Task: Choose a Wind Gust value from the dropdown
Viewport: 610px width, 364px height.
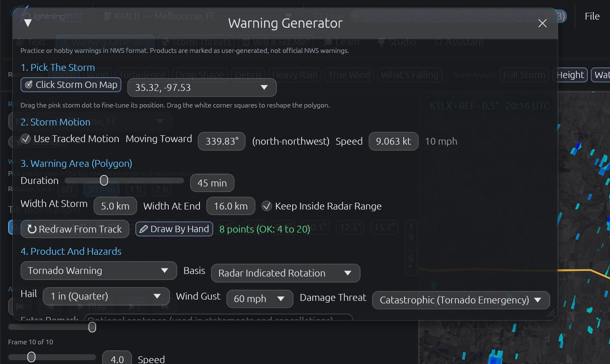Action: (x=260, y=299)
